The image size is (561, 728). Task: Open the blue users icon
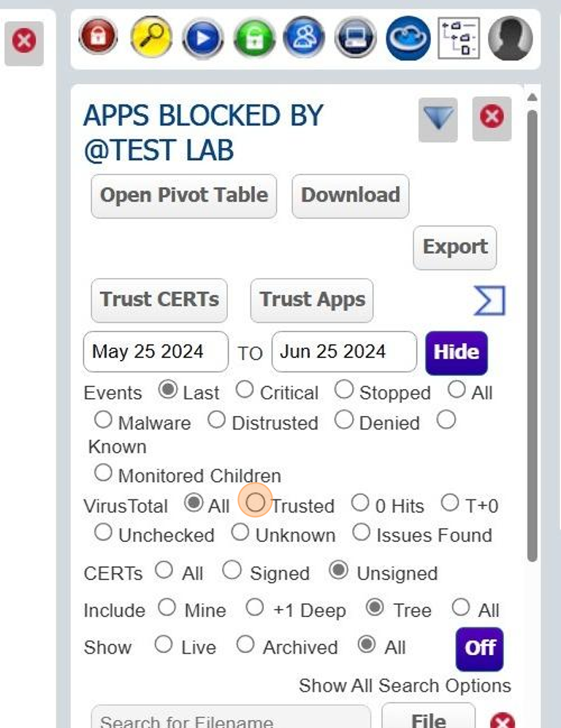305,38
